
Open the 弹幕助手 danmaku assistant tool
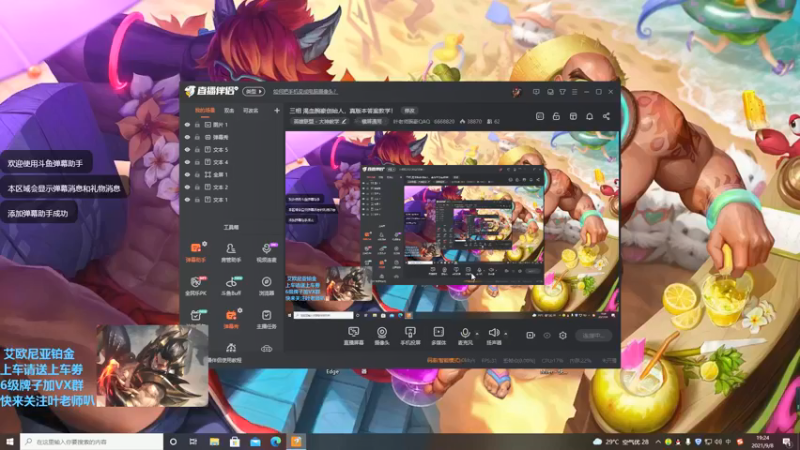coord(195,252)
